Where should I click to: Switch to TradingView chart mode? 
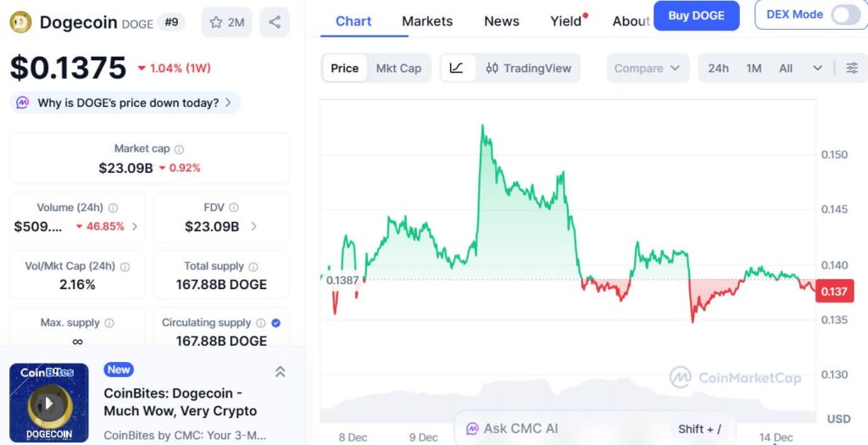click(x=528, y=68)
